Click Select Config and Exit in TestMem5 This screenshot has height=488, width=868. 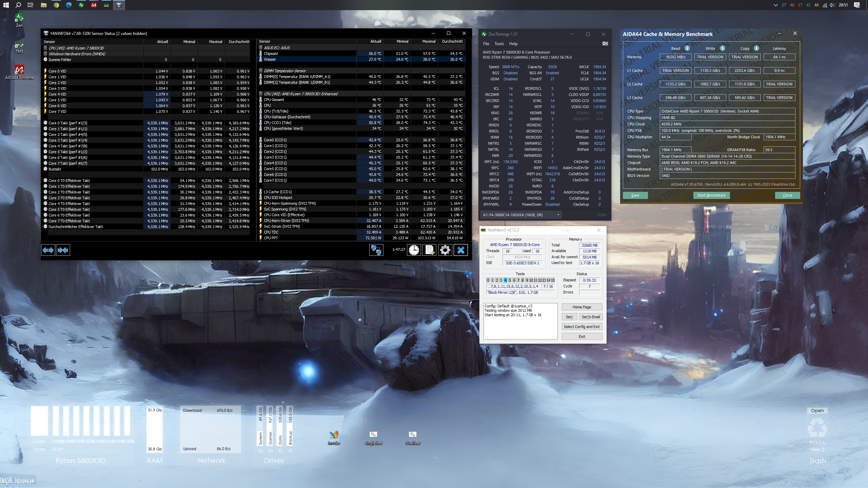(582, 327)
